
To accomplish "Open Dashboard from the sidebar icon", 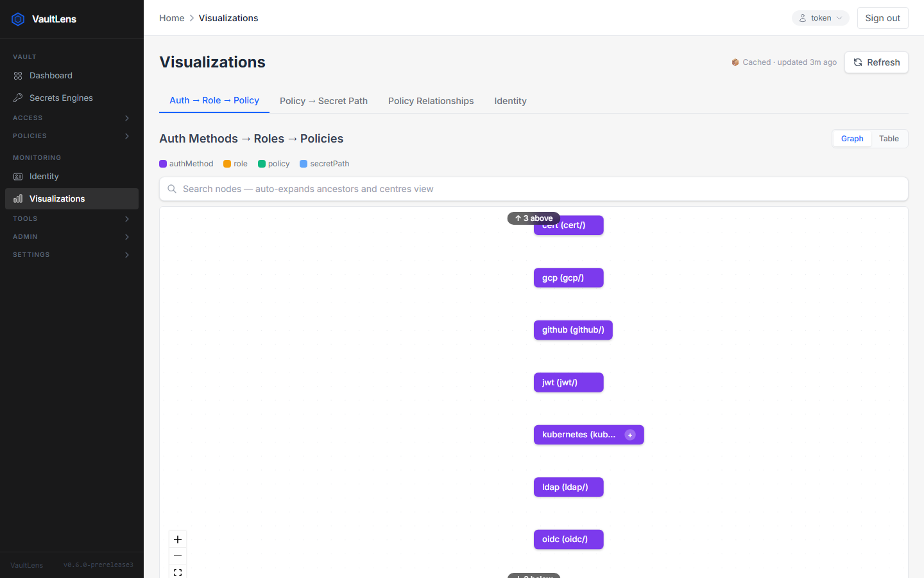I will [18, 76].
